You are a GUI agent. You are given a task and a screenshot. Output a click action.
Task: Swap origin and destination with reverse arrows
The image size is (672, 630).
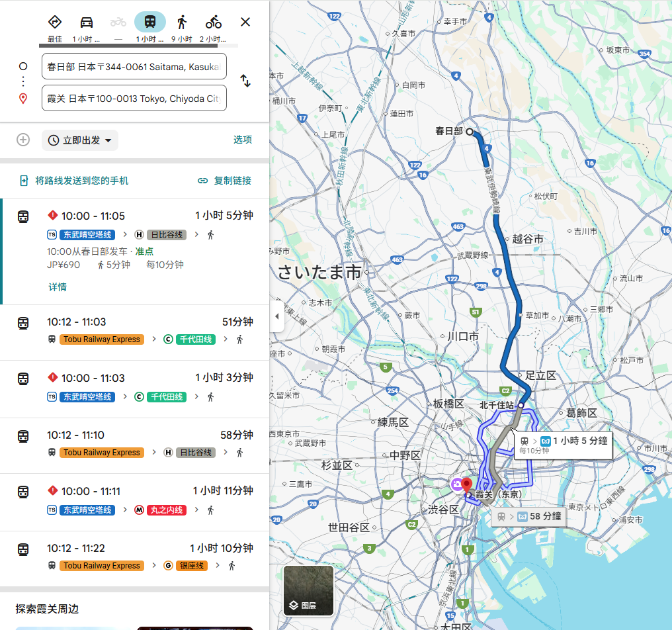(x=245, y=81)
